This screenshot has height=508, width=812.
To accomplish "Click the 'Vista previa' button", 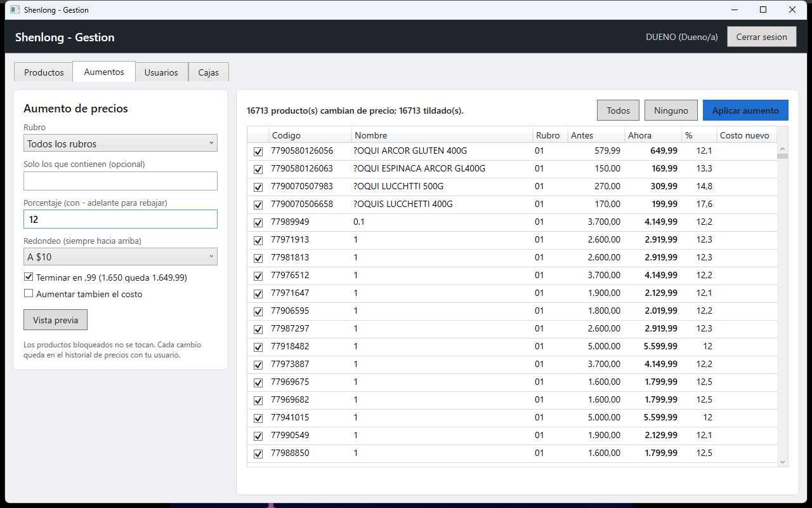I will (x=55, y=320).
